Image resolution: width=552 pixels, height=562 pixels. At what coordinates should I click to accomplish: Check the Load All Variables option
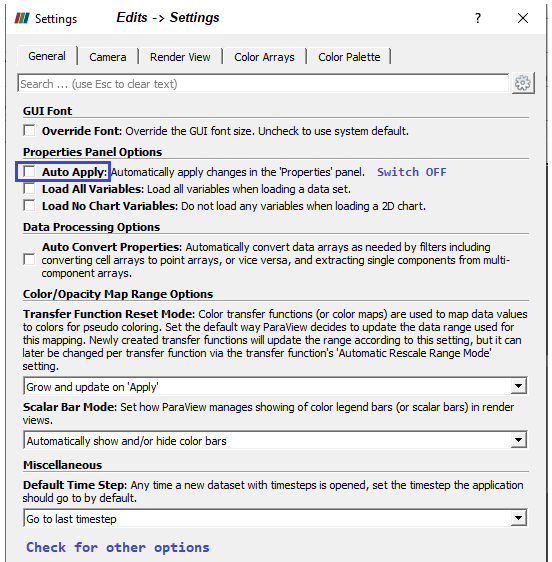coord(29,189)
